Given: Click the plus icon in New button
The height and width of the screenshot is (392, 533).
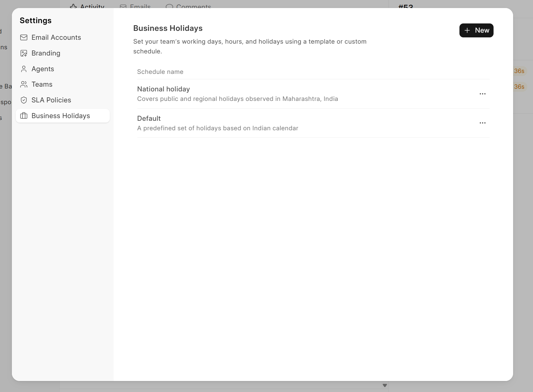Looking at the screenshot, I should point(467,31).
